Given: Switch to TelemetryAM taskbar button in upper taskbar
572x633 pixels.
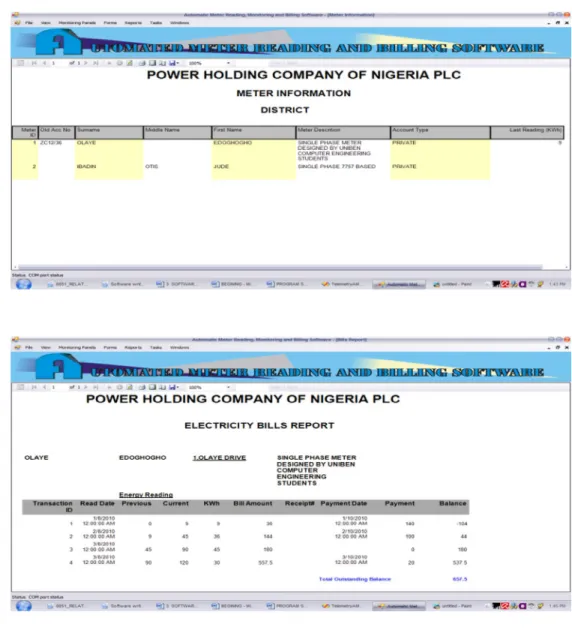Looking at the screenshot, I should point(341,285).
